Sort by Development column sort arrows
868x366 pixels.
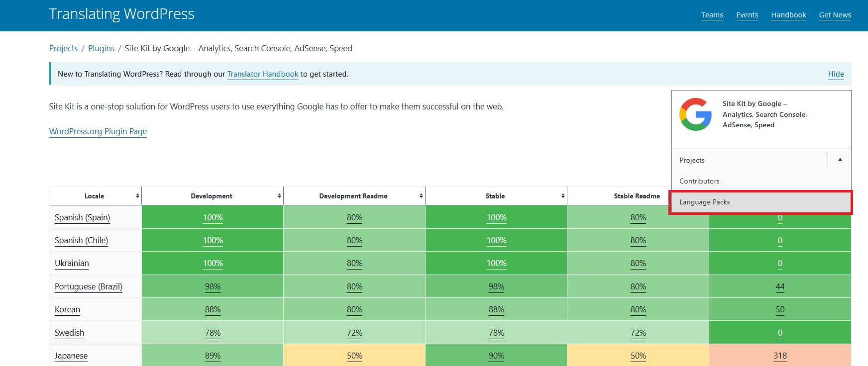pos(279,196)
